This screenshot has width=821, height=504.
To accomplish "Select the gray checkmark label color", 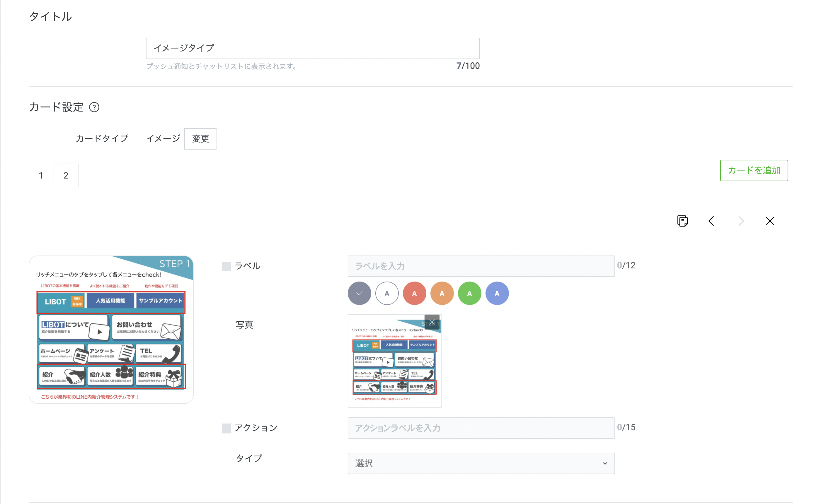I will coord(359,293).
